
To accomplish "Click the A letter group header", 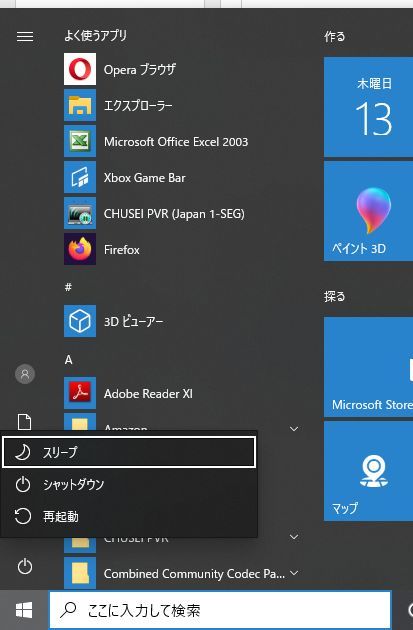I will (68, 360).
